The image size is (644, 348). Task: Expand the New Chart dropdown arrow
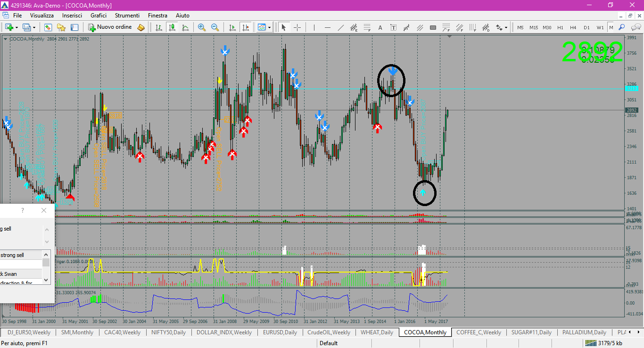pos(17,27)
